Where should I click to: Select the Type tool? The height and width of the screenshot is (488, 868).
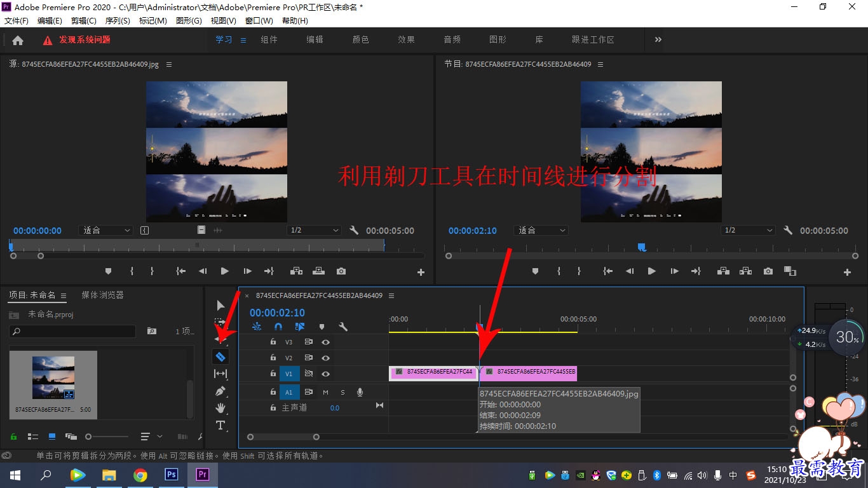[220, 425]
